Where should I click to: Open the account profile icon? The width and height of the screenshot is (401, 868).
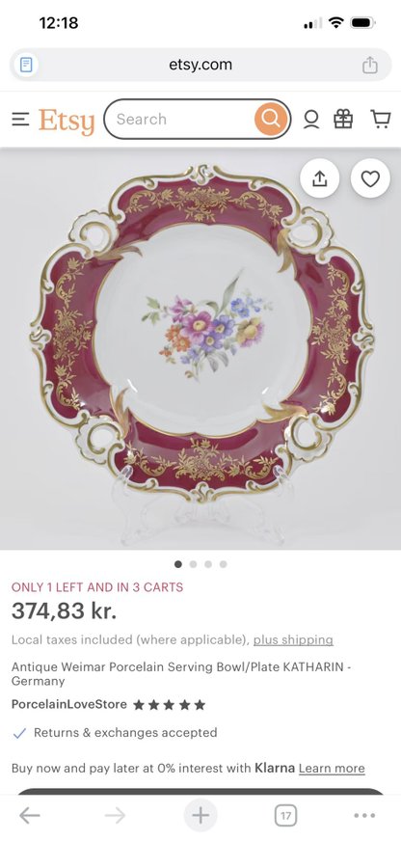(x=311, y=119)
